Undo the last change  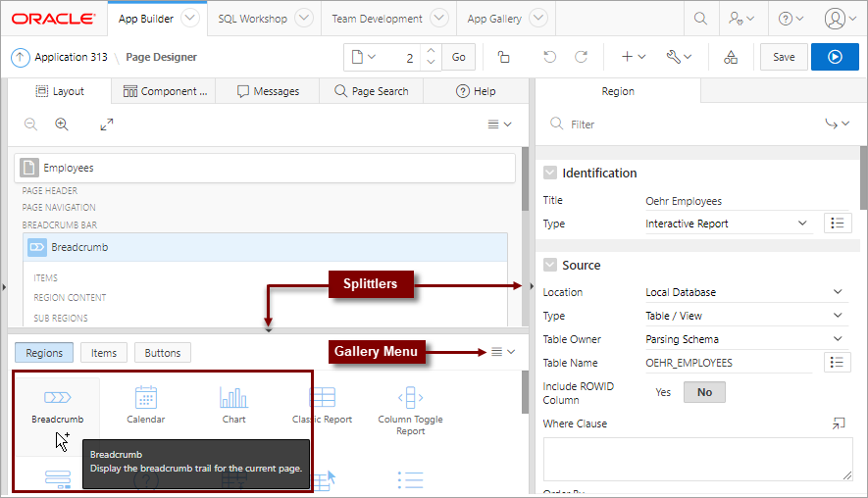(x=549, y=57)
